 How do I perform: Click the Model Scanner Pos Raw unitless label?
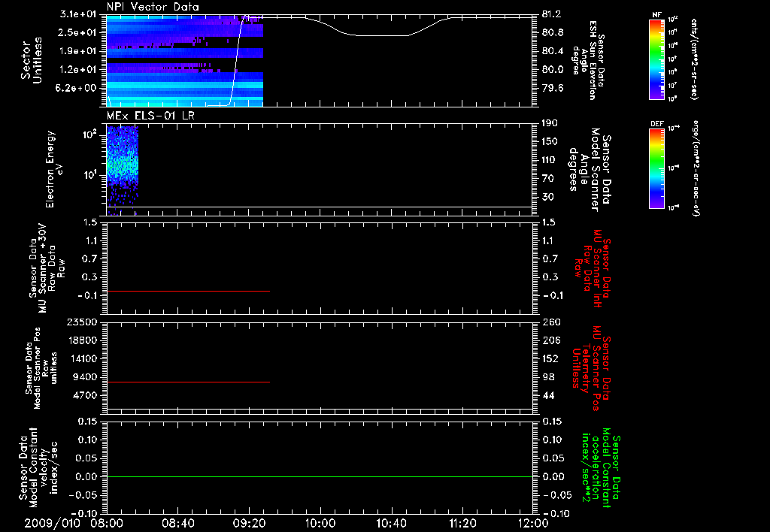click(42, 368)
